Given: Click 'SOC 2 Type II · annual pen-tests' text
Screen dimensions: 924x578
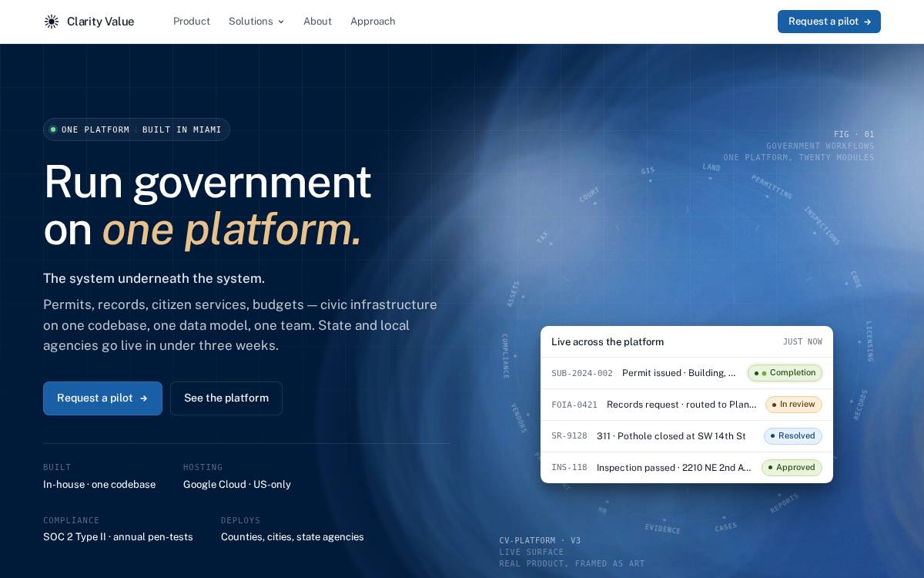Looking at the screenshot, I should (118, 537).
